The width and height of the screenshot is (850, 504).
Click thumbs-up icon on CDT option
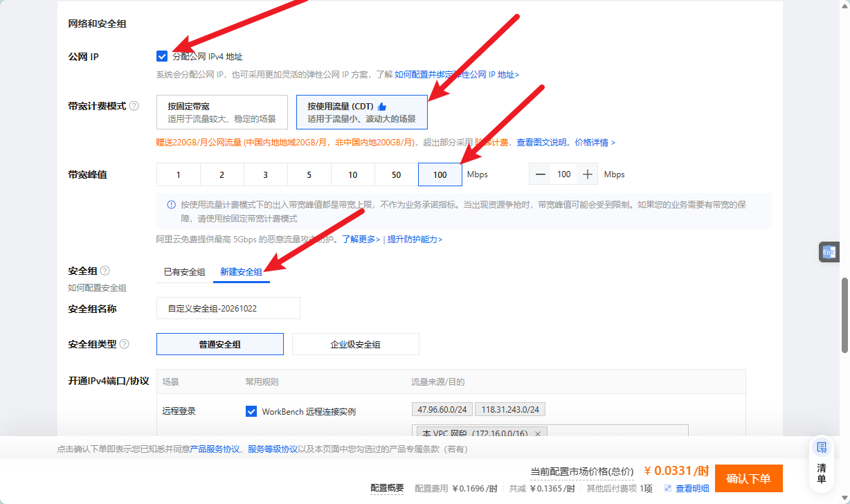click(382, 107)
